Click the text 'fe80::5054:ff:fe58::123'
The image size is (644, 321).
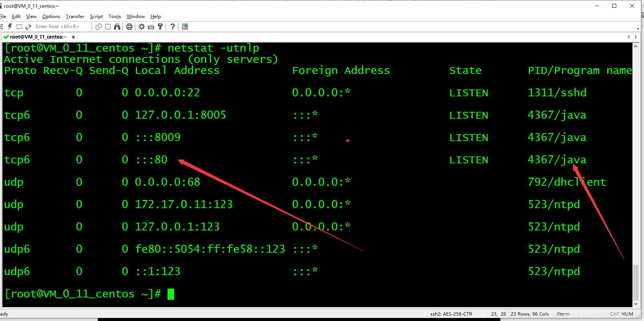[x=210, y=249]
